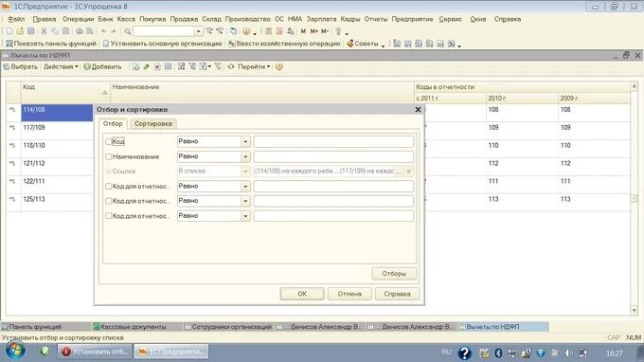Open the calendar icon in toolbar
Viewport: 644px width, 362px height.
[x=279, y=31]
